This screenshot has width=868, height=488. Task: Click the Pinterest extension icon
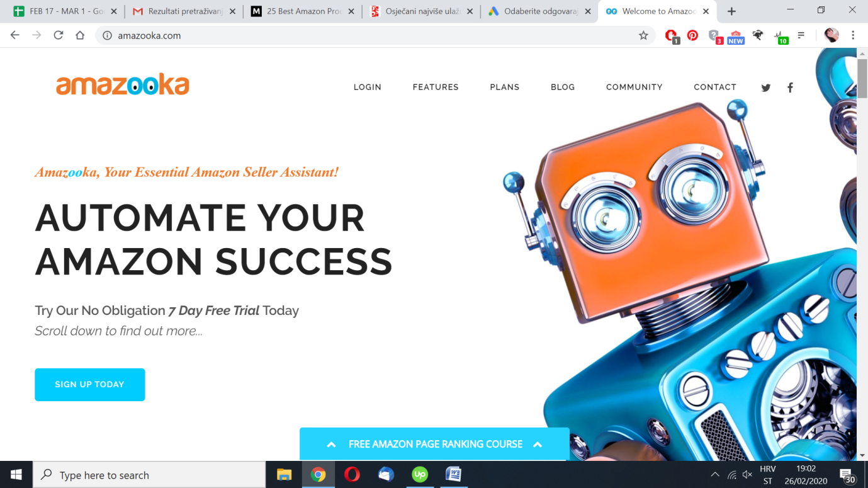point(692,35)
